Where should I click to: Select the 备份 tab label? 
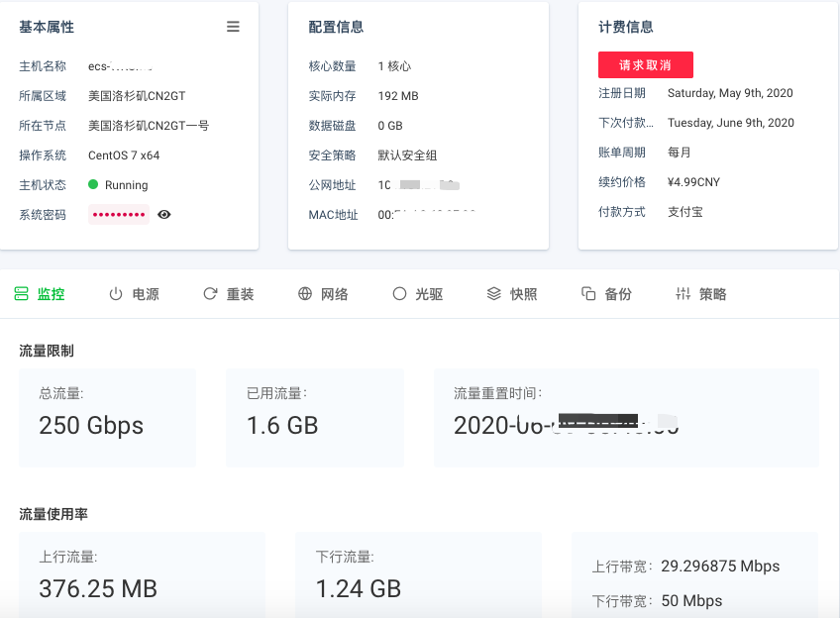click(617, 294)
